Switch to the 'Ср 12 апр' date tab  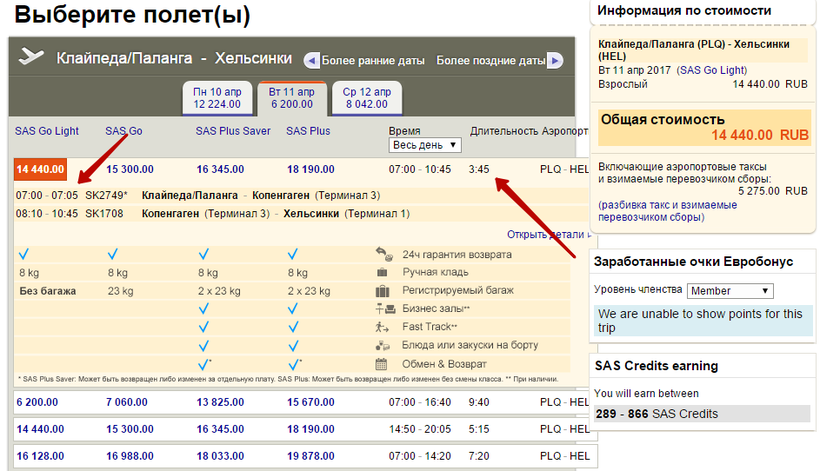click(x=365, y=97)
